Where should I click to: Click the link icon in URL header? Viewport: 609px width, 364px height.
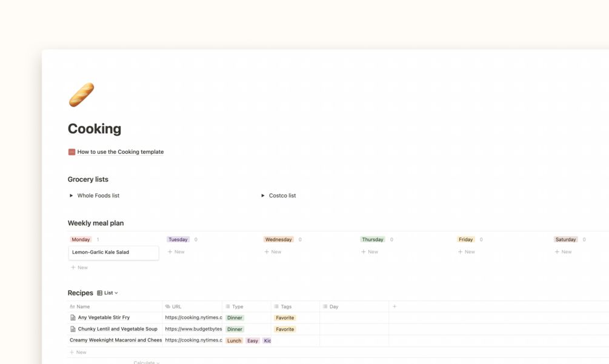(168, 306)
